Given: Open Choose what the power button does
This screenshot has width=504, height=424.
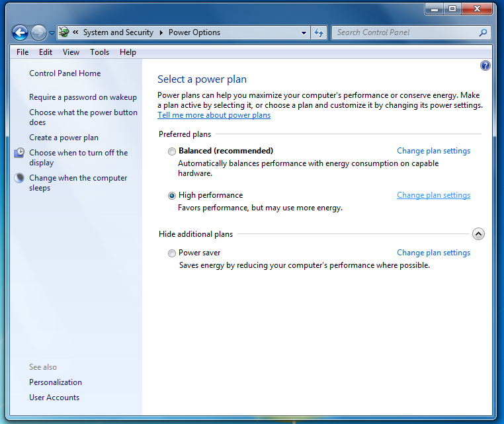Looking at the screenshot, I should click(x=83, y=117).
